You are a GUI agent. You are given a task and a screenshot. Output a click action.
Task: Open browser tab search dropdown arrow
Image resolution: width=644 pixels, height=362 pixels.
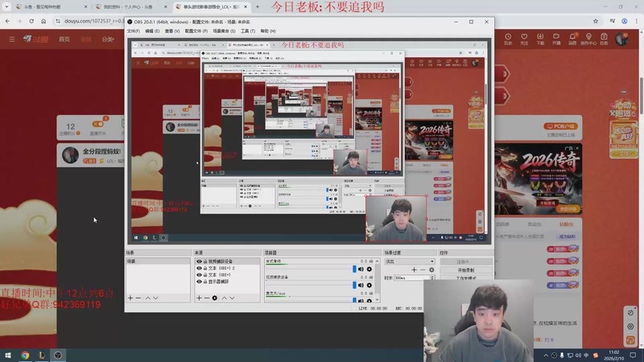tap(6, 6)
